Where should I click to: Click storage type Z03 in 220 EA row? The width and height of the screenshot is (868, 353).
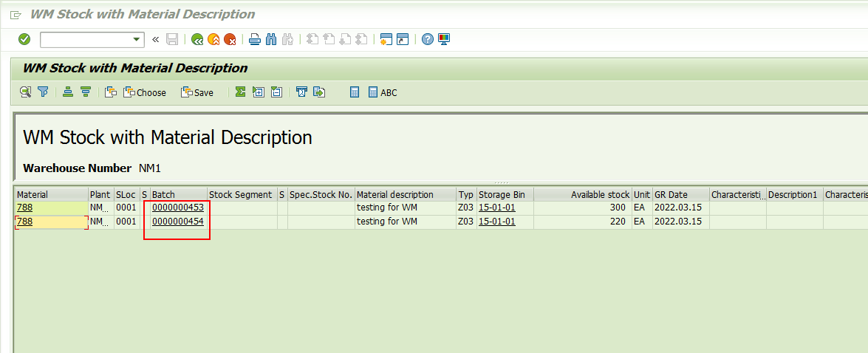click(466, 222)
